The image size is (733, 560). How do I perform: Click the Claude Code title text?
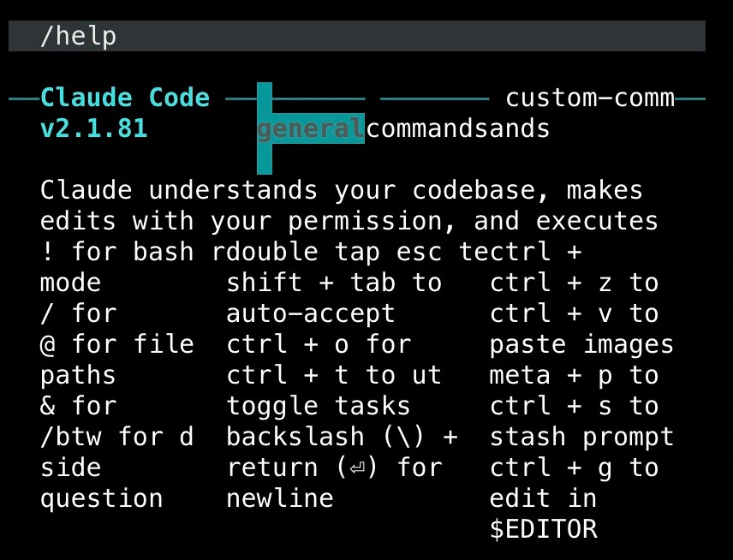pos(125,98)
